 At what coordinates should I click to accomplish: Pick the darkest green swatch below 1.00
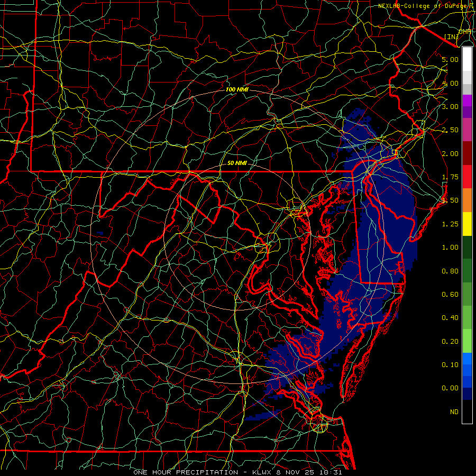(467, 247)
